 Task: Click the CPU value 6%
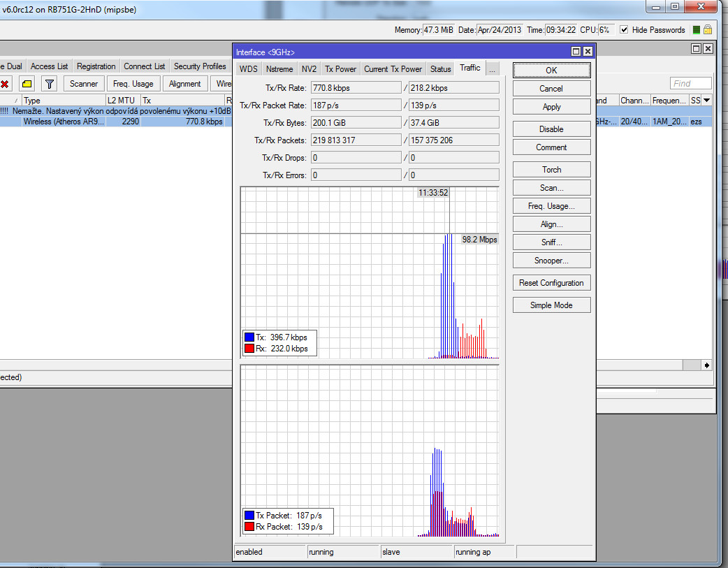tap(606, 30)
